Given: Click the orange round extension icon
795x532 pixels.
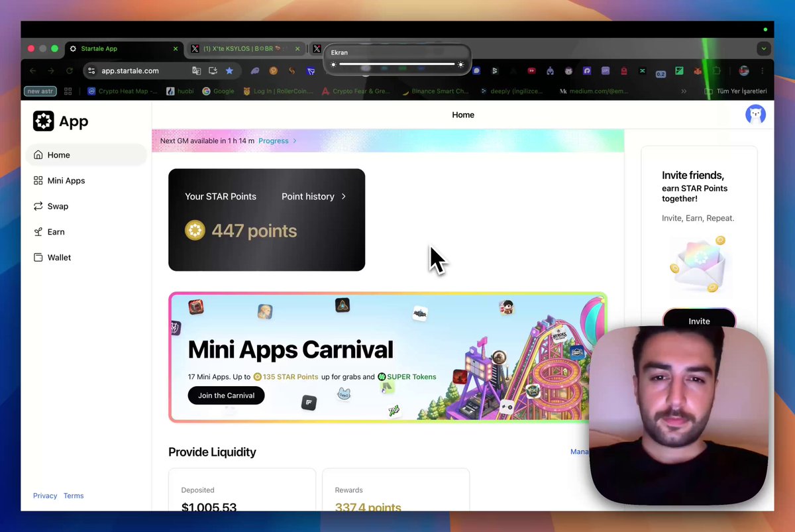Looking at the screenshot, I should coord(274,71).
